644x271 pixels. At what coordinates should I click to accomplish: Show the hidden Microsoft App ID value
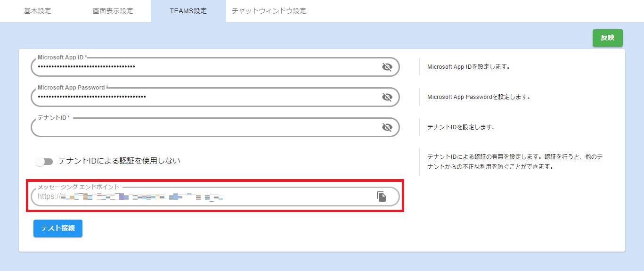(387, 67)
